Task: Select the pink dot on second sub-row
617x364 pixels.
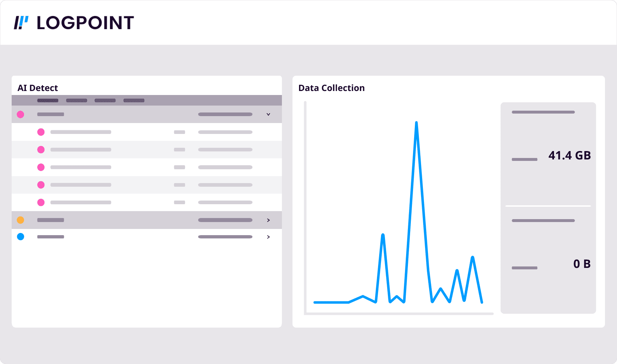Action: click(41, 150)
